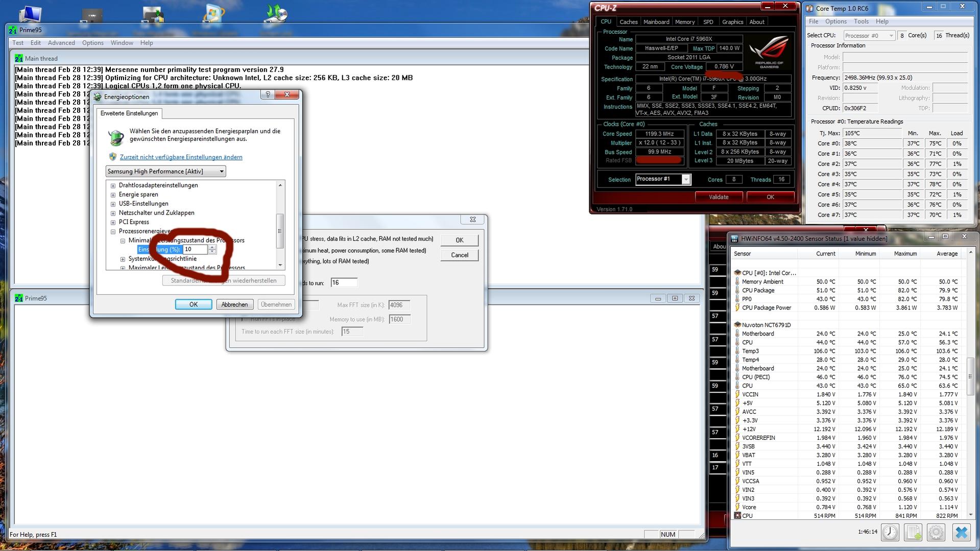Click the HWiNFO64 reset clock icon
Viewport: 980px width, 551px height.
point(890,532)
